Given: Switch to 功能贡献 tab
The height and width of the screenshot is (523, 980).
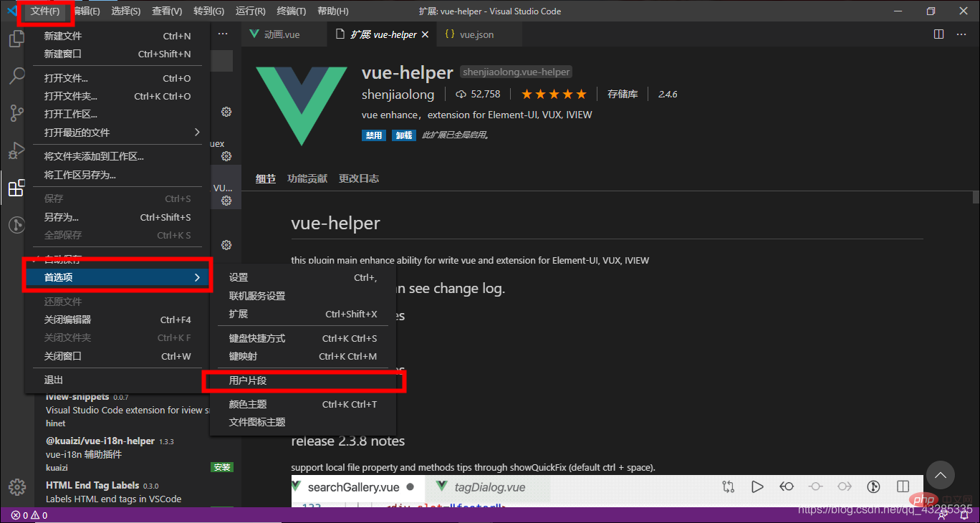Looking at the screenshot, I should (x=307, y=178).
